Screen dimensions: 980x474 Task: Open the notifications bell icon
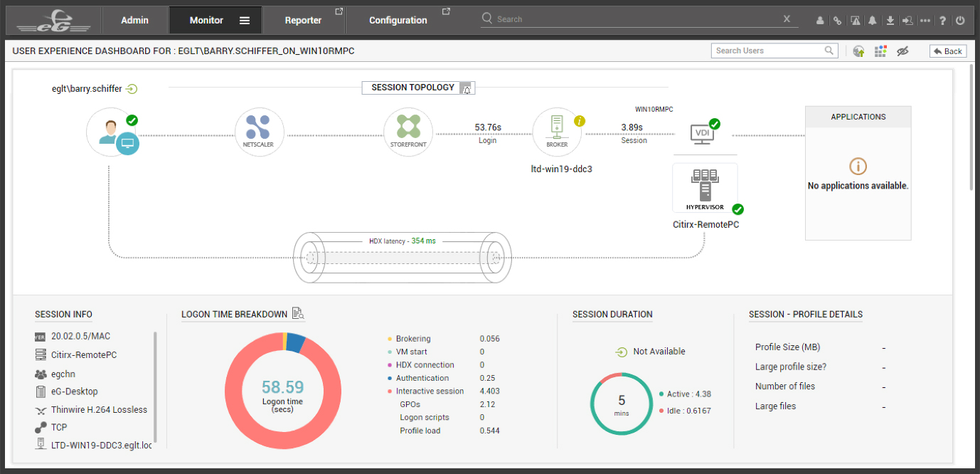(x=873, y=21)
